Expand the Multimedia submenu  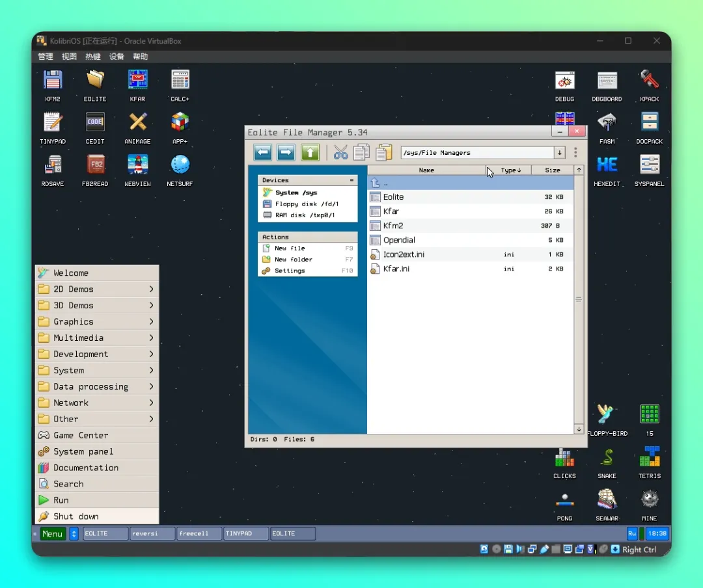(x=97, y=338)
